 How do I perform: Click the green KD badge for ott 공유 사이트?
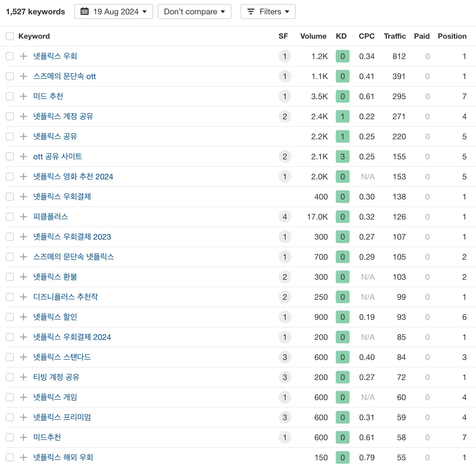pyautogui.click(x=342, y=156)
